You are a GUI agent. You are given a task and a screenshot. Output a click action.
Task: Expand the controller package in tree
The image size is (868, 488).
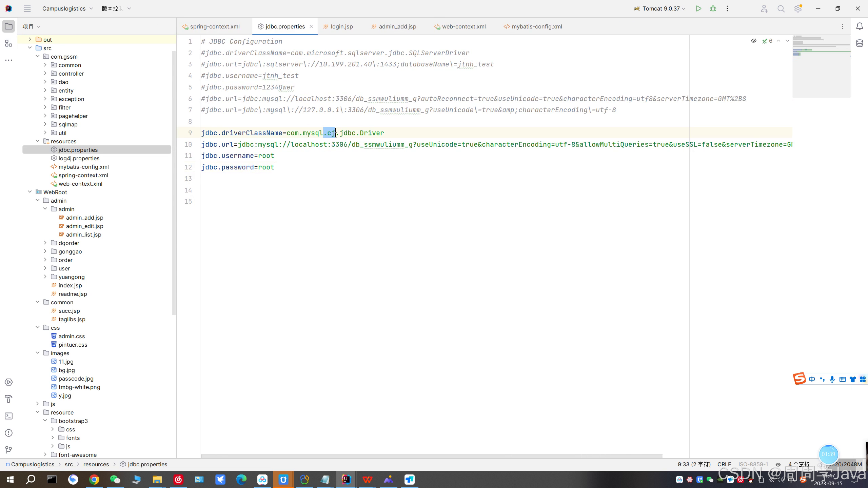[x=45, y=74]
